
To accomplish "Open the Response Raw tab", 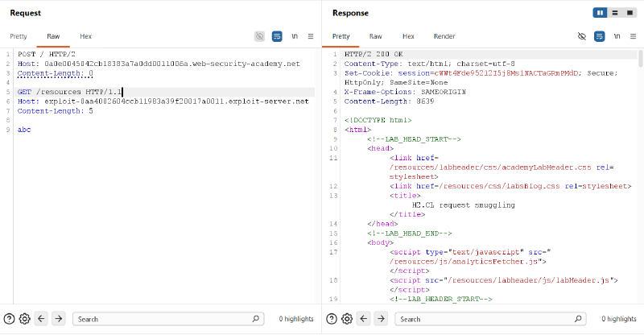I will click(x=375, y=36).
